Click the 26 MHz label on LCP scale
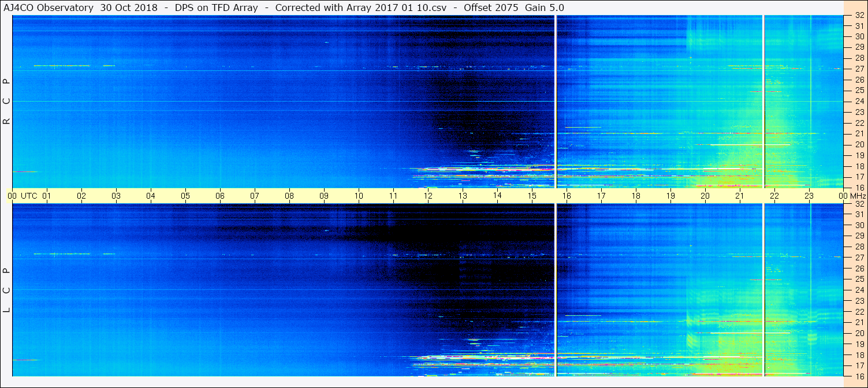The width and height of the screenshot is (868, 388). tap(859, 268)
